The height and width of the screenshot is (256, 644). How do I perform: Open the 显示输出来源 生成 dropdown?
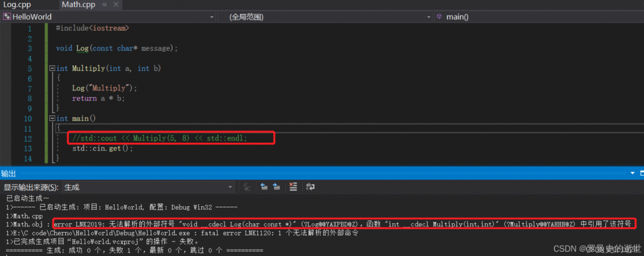[x=148, y=187]
